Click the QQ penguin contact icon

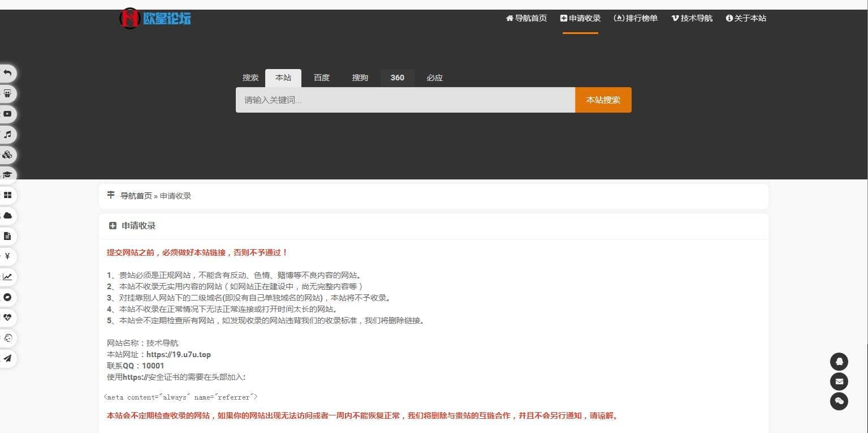point(839,362)
